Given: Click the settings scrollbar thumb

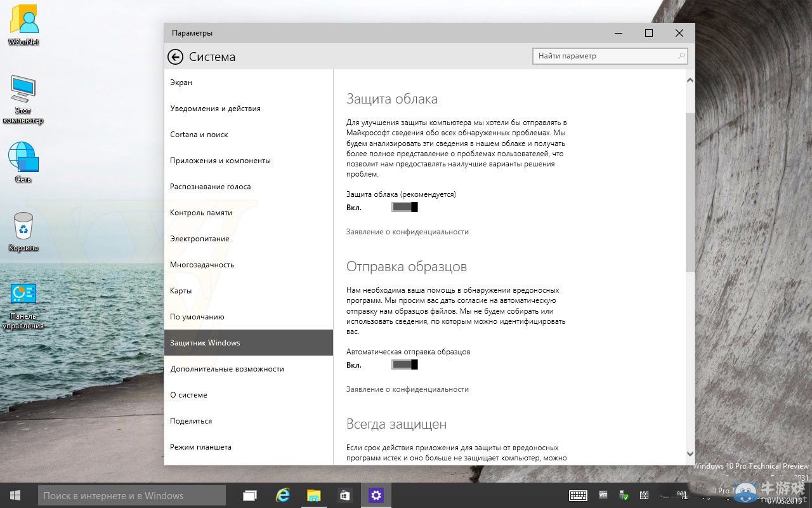Looking at the screenshot, I should [x=690, y=192].
